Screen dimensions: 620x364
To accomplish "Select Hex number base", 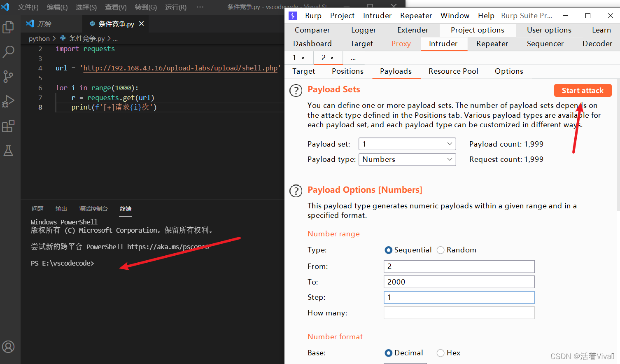I will click(x=441, y=353).
